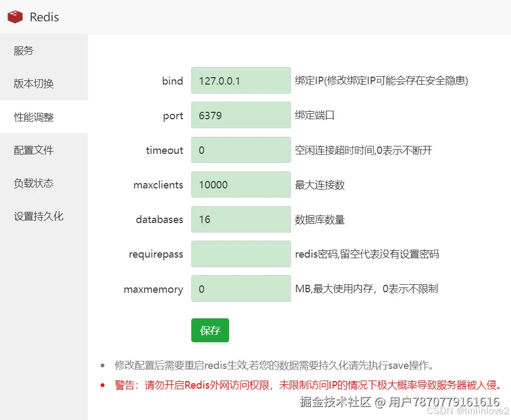Open the 服务 tab
The height and width of the screenshot is (420, 511).
[x=44, y=51]
